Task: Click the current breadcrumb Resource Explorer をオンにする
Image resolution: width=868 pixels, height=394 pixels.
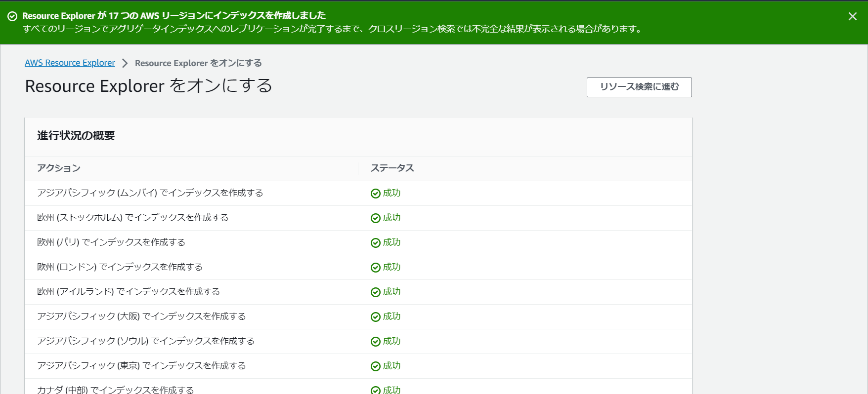Action: click(x=198, y=63)
